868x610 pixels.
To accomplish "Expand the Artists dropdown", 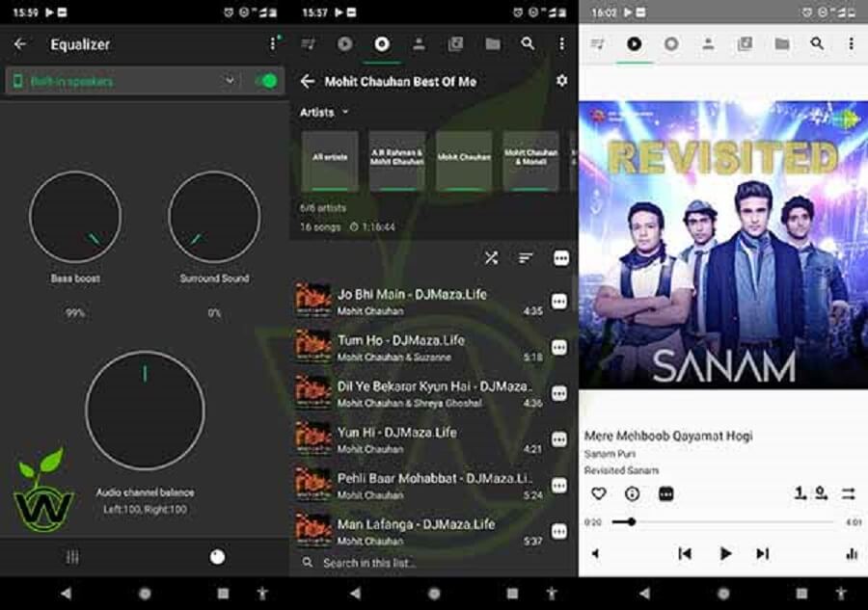I will (324, 112).
